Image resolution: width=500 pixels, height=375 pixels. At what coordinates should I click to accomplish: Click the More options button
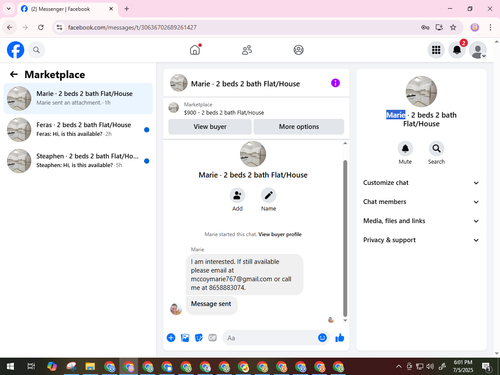point(299,127)
